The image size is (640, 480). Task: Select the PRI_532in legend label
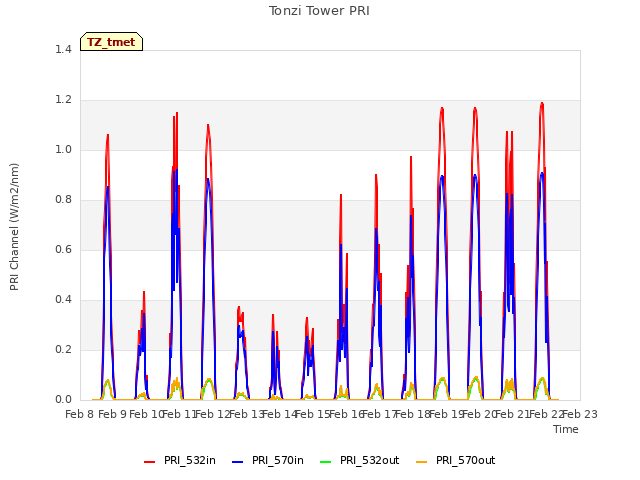point(190,460)
